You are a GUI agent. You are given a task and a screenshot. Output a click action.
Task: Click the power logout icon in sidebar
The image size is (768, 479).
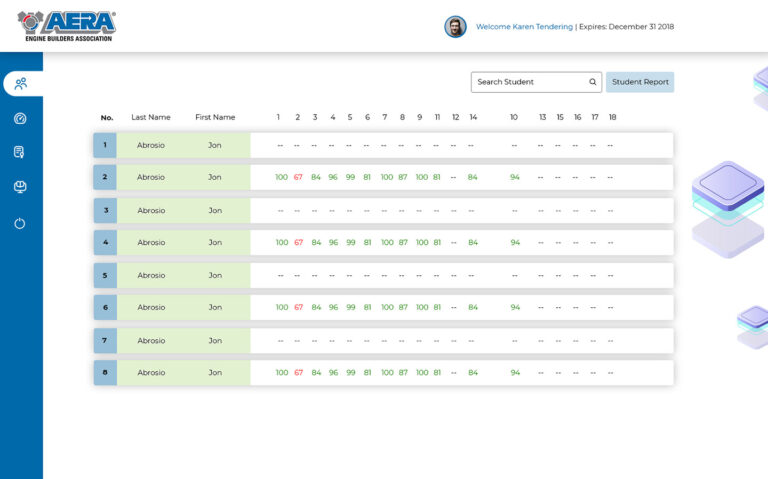(20, 223)
